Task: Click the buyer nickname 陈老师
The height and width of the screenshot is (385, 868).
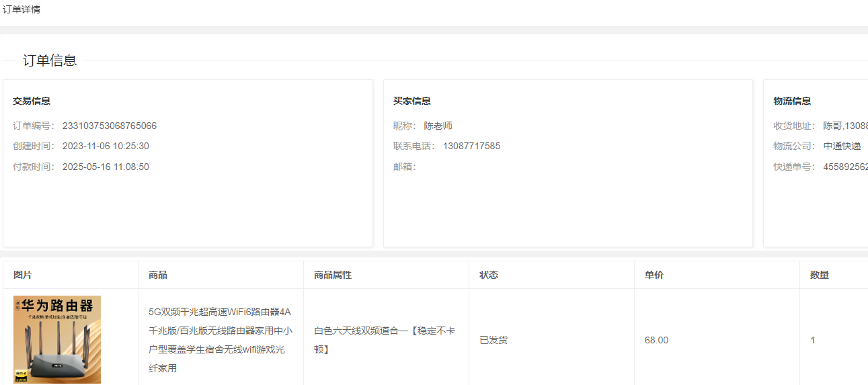Action: (x=438, y=126)
